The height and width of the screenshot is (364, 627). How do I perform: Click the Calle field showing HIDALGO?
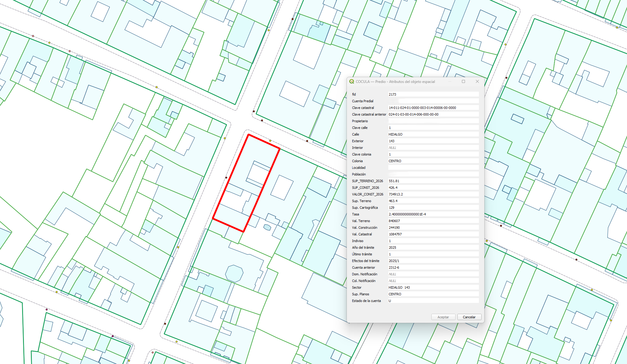433,134
